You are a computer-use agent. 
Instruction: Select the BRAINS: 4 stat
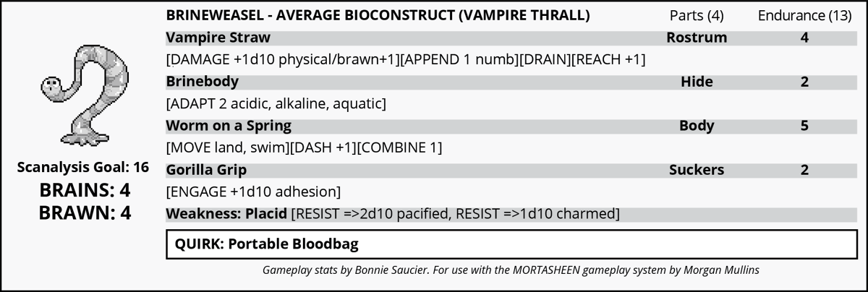coord(82,191)
